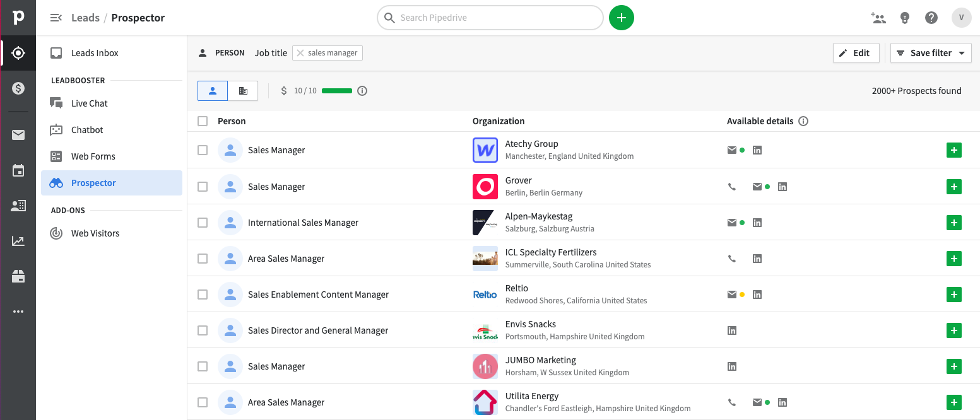This screenshot has width=980, height=420.
Task: Click the Edit button for the filter
Action: pyautogui.click(x=856, y=53)
